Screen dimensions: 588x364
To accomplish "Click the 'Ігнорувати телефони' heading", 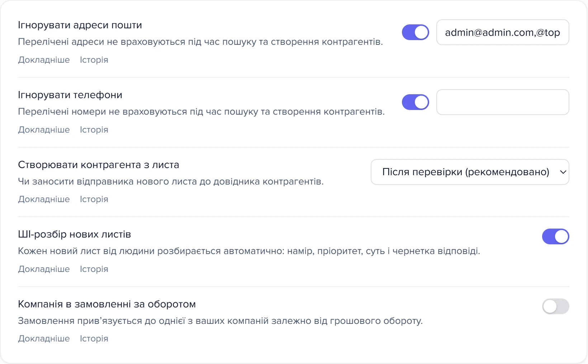I will (70, 95).
